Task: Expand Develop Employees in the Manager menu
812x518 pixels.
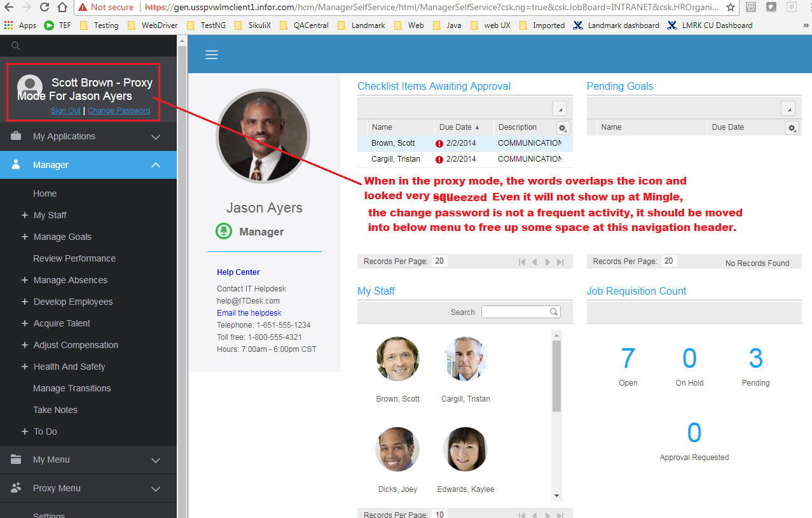Action: [x=25, y=302]
